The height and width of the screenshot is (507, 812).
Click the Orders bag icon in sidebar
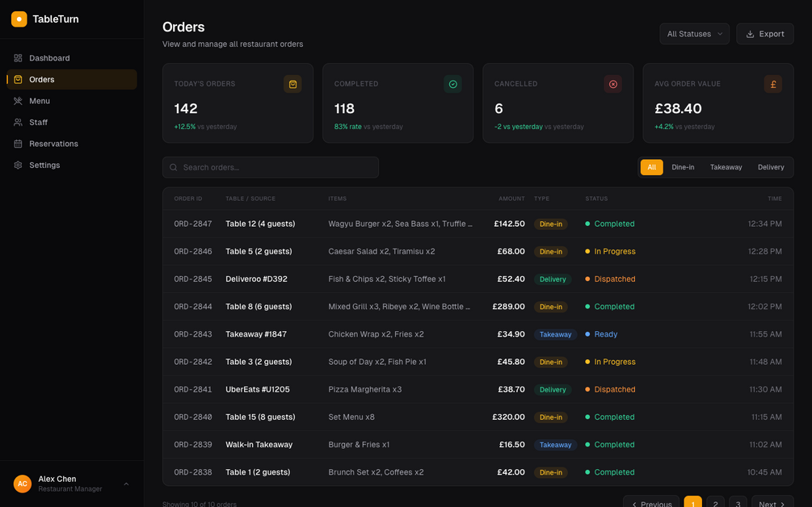pos(18,79)
